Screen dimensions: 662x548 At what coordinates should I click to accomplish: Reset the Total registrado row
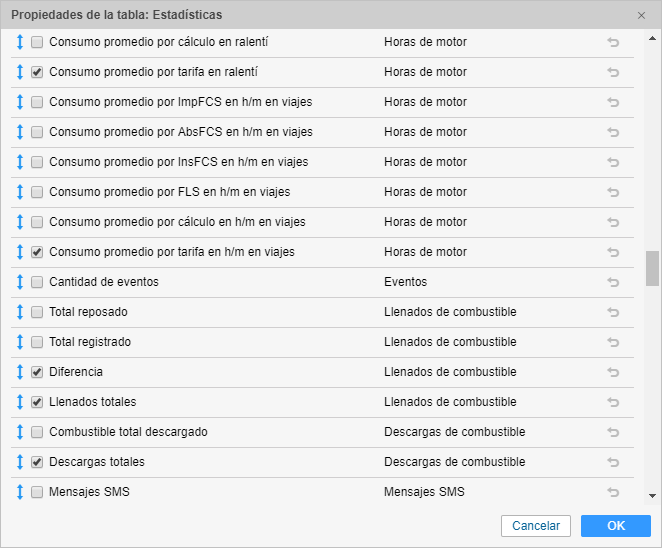coord(613,342)
